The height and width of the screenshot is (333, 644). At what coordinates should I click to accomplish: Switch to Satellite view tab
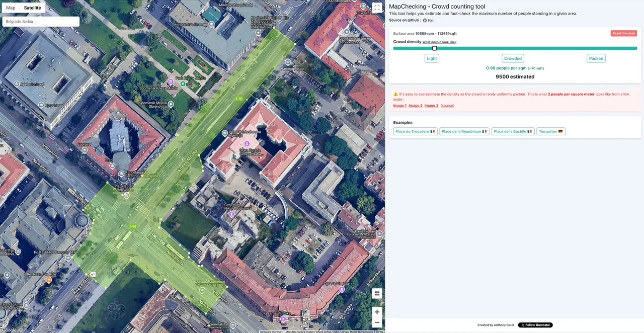coord(33,8)
